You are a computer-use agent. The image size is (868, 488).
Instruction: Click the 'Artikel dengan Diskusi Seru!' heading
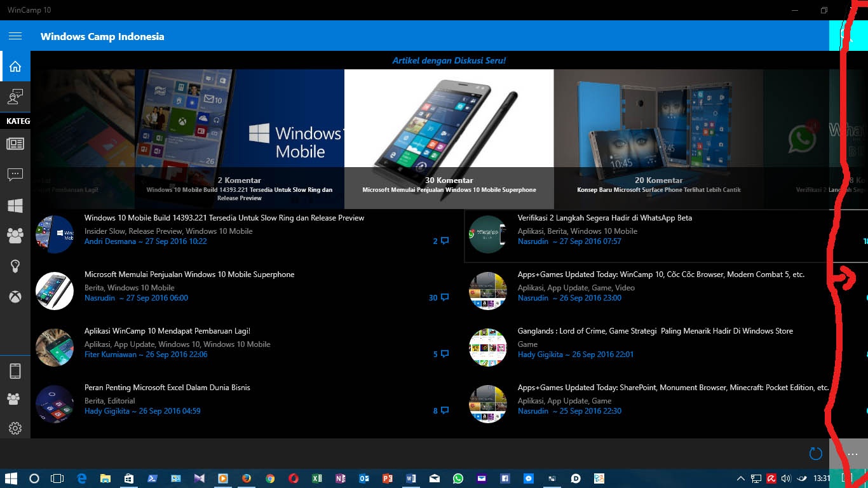point(449,60)
